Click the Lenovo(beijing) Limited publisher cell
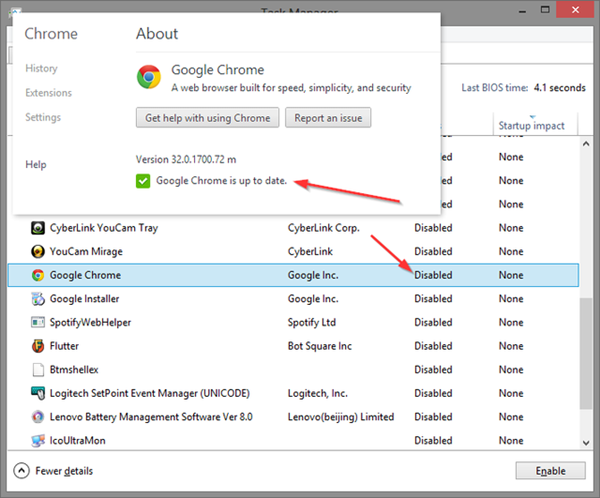600x498 pixels. click(x=341, y=417)
